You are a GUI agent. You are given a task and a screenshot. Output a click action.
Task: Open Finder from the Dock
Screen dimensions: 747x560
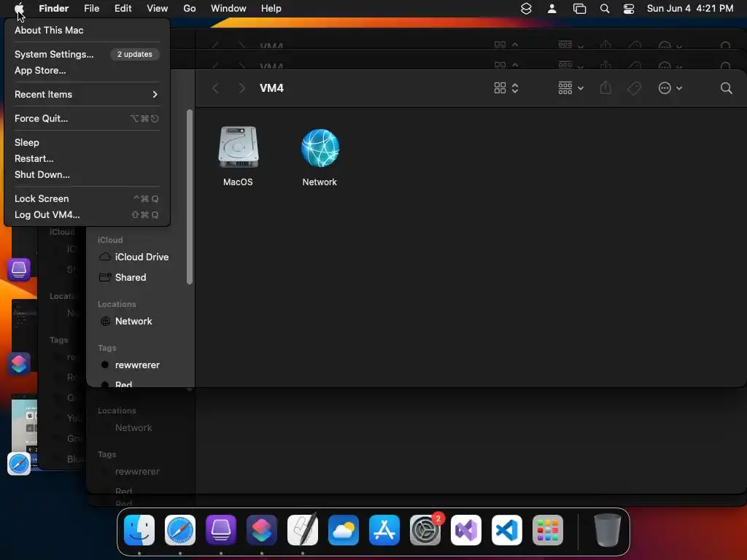point(139,530)
